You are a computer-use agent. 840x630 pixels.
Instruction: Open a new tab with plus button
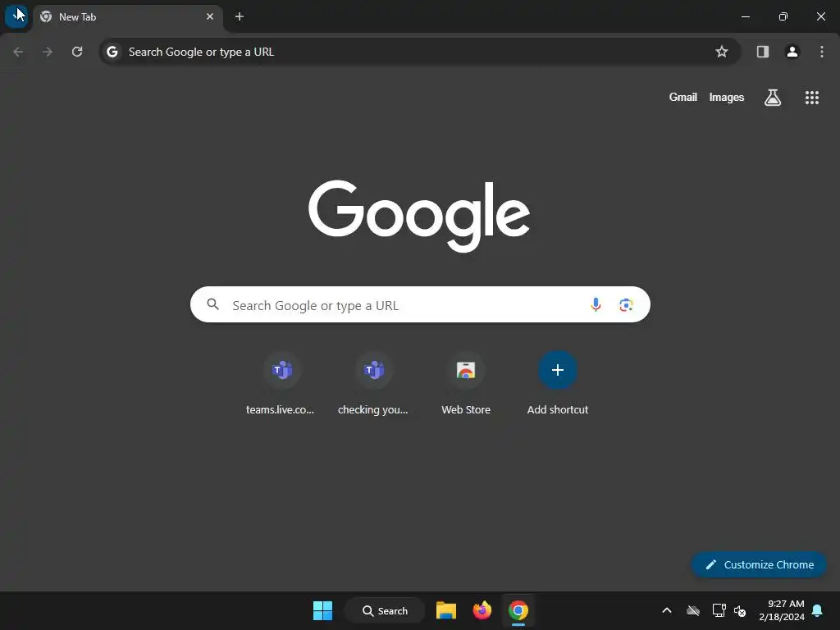pyautogui.click(x=240, y=16)
